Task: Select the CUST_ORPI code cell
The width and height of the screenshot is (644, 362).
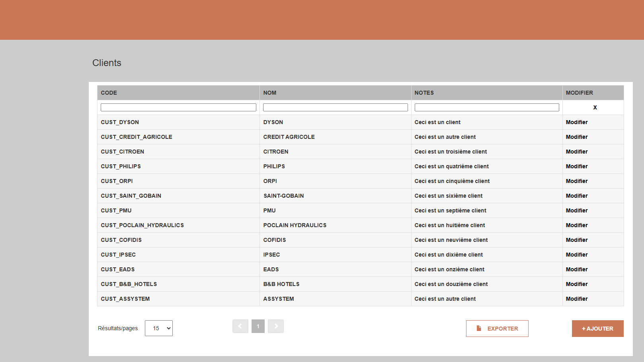Action: click(x=178, y=181)
